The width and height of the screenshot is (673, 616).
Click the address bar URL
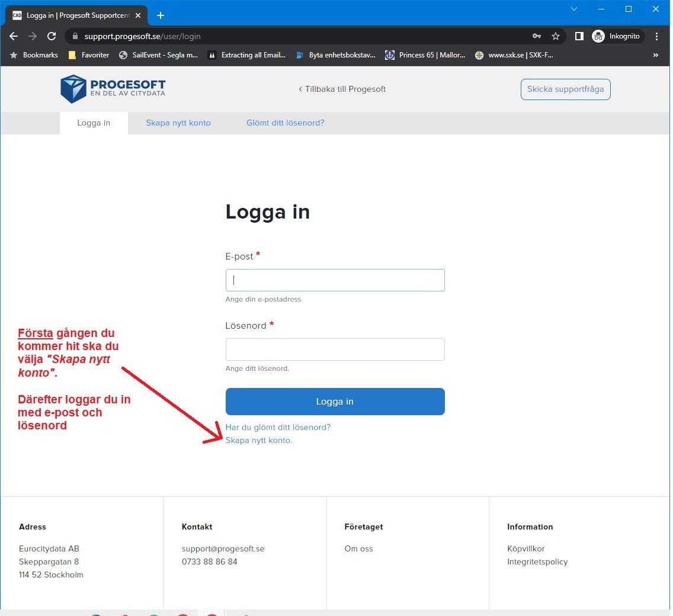click(143, 37)
